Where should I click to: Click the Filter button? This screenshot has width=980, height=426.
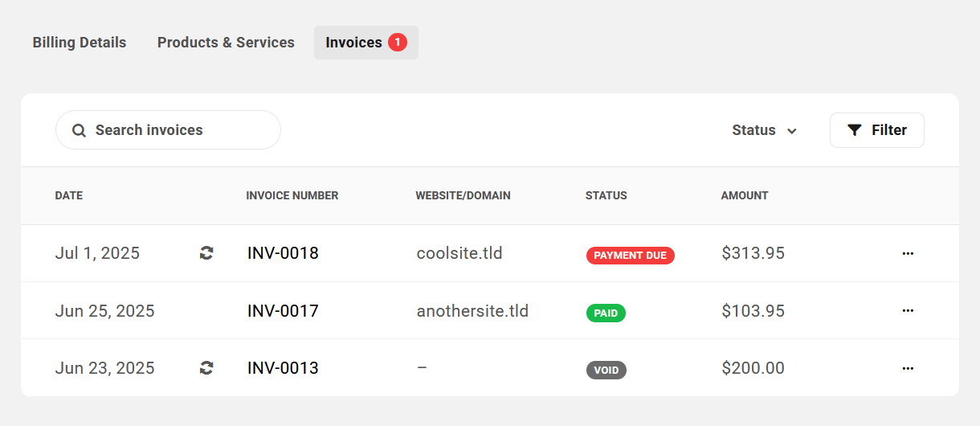coord(876,130)
